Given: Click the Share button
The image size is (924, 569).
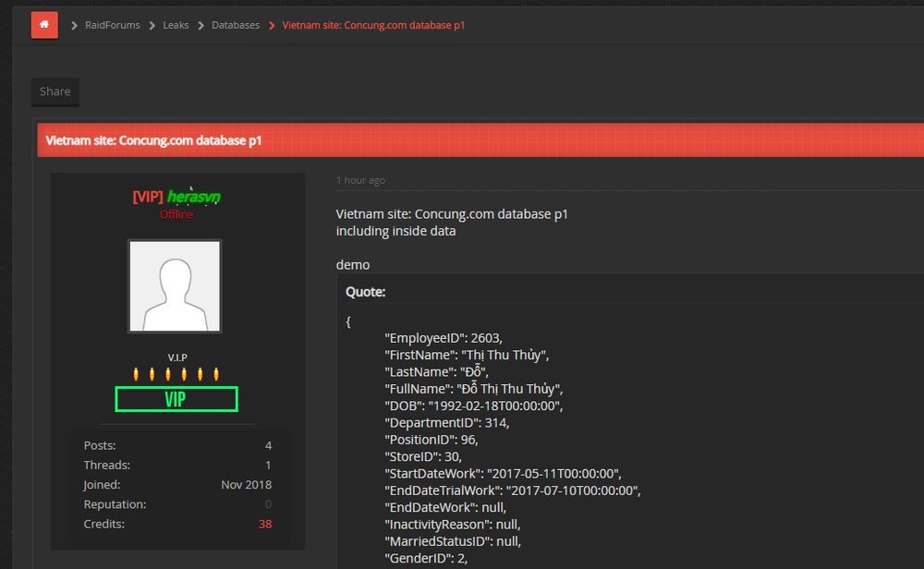Looking at the screenshot, I should (55, 91).
